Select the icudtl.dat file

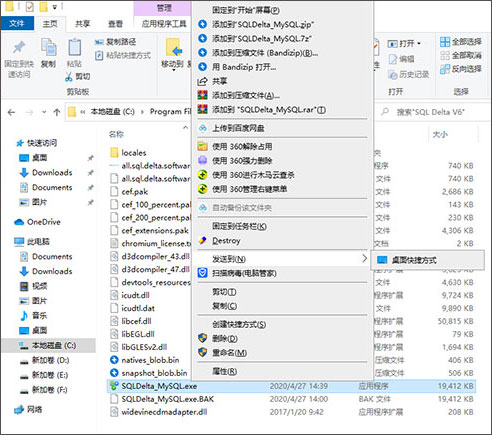133,308
